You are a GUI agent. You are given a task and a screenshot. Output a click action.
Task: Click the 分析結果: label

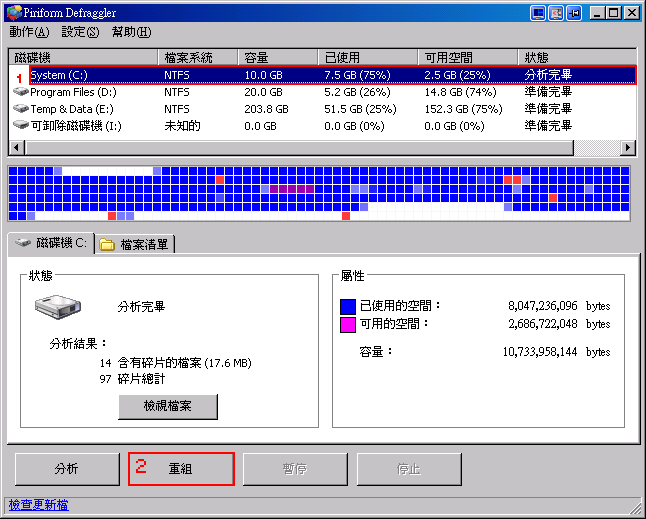(78, 344)
